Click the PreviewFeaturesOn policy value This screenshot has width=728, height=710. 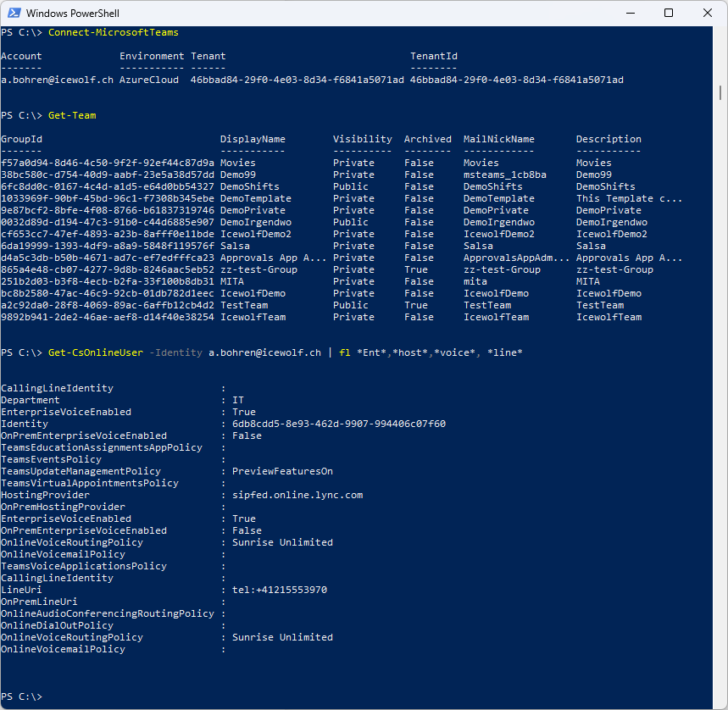click(x=282, y=471)
